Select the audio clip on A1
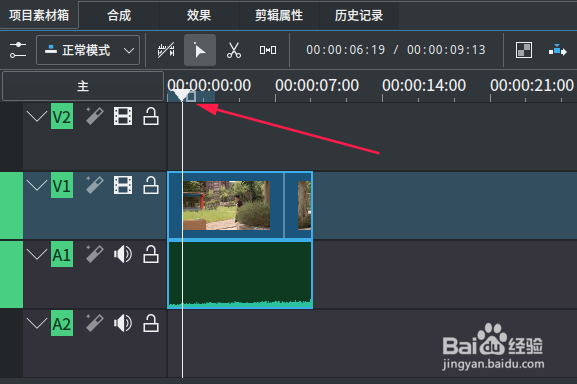This screenshot has width=577, height=384. click(240, 274)
